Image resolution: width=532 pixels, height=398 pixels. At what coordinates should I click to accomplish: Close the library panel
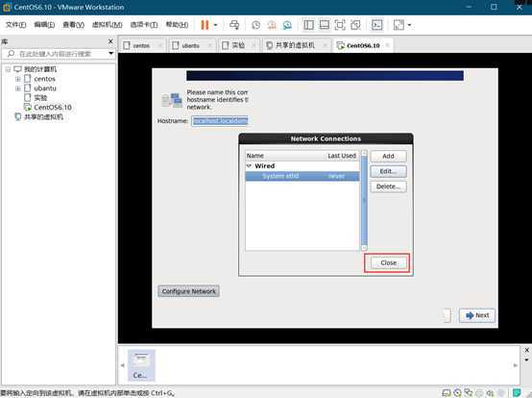pos(110,41)
